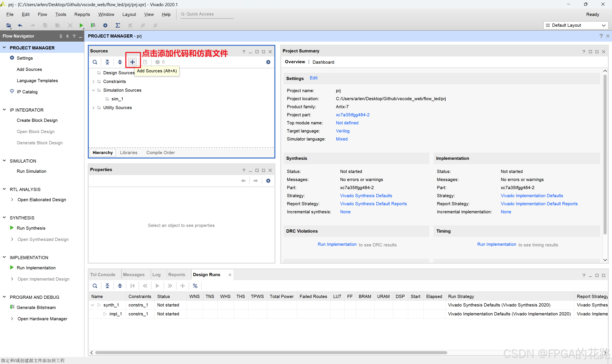Click Generate Bitstream in Flow Navigator
Viewport: 612px width, 364px height.
click(36, 307)
